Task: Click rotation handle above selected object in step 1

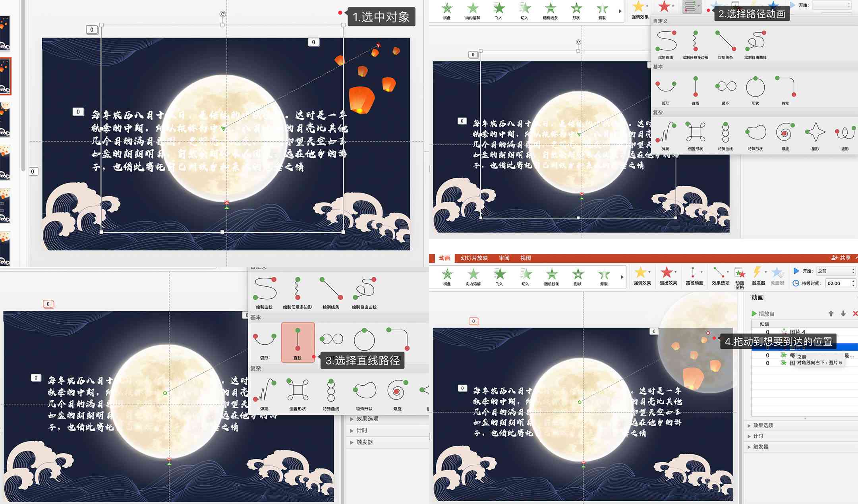Action: (222, 14)
